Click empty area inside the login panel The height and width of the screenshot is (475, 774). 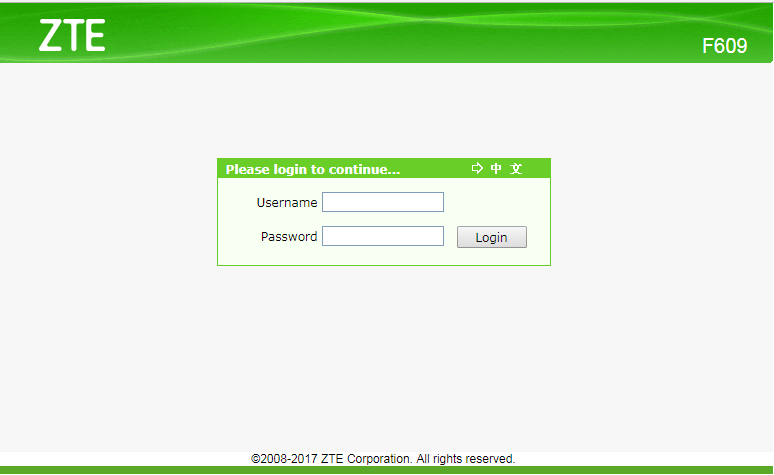(x=496, y=200)
